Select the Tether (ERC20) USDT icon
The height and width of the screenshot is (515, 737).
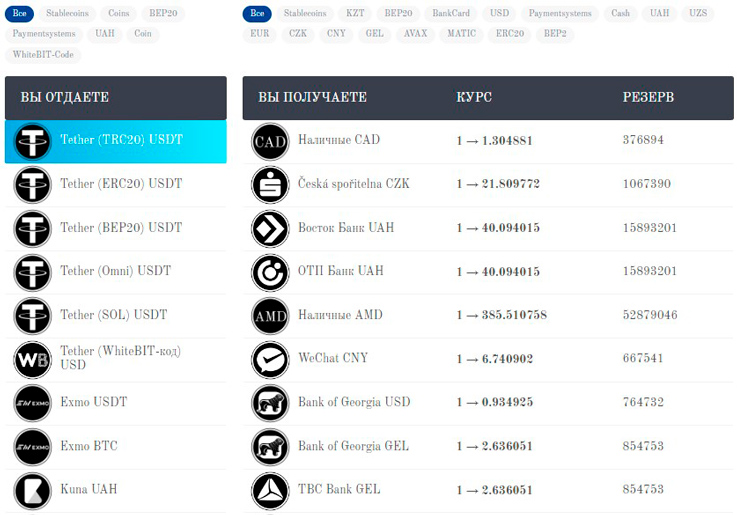click(32, 184)
